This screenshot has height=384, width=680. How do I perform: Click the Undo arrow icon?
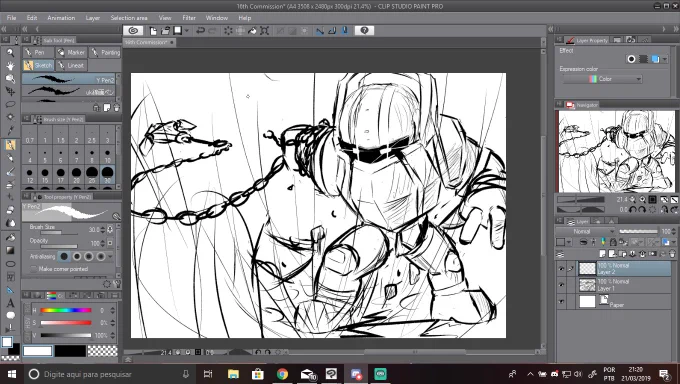[200, 30]
